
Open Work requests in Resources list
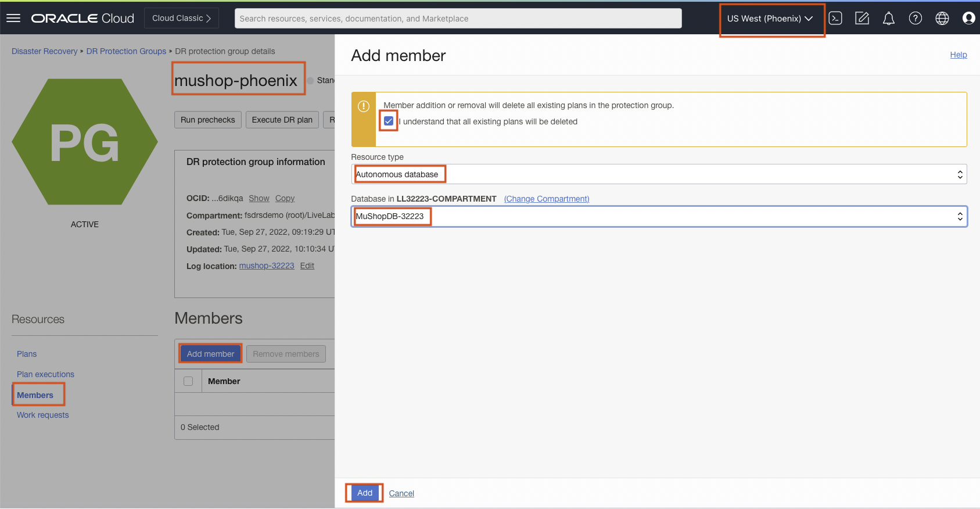tap(42, 415)
